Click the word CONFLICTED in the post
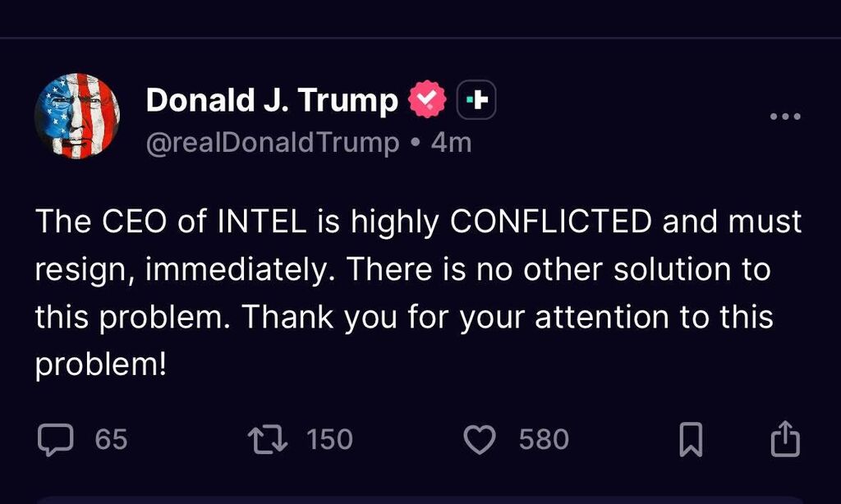 [x=552, y=223]
